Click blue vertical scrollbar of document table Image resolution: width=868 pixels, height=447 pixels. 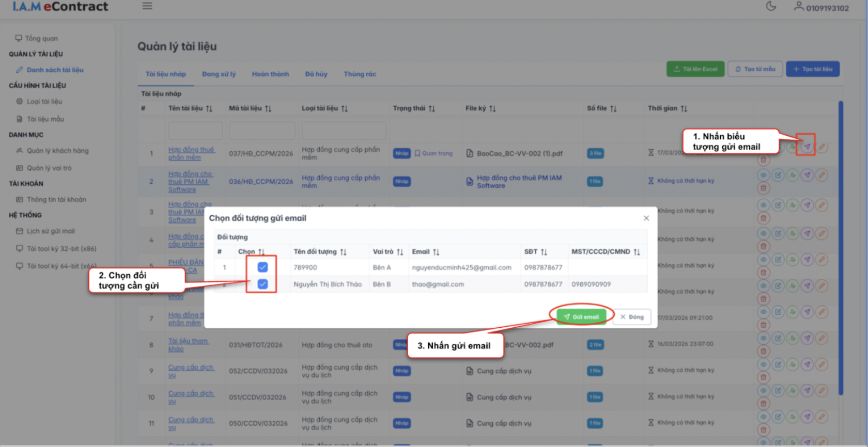(x=841, y=248)
